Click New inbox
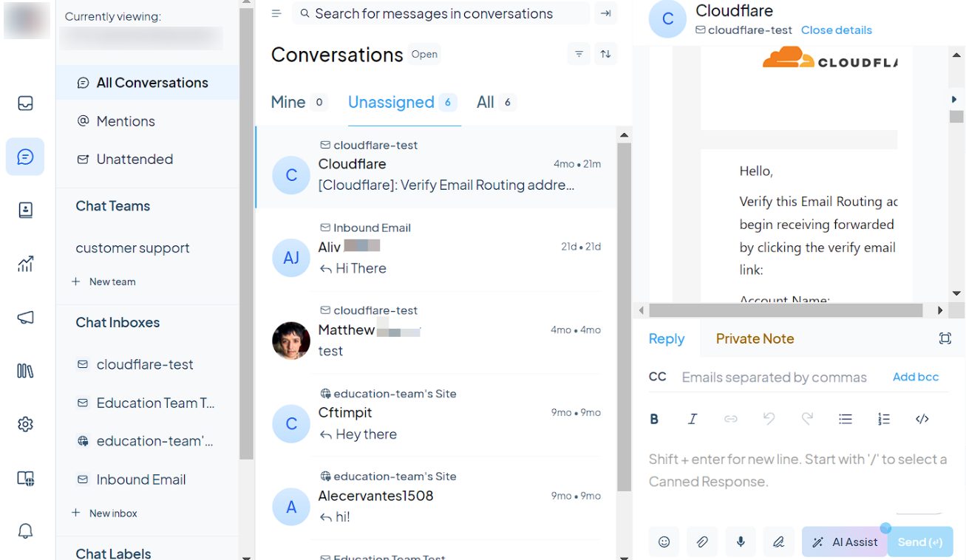Image resolution: width=966 pixels, height=560 pixels. (x=104, y=513)
